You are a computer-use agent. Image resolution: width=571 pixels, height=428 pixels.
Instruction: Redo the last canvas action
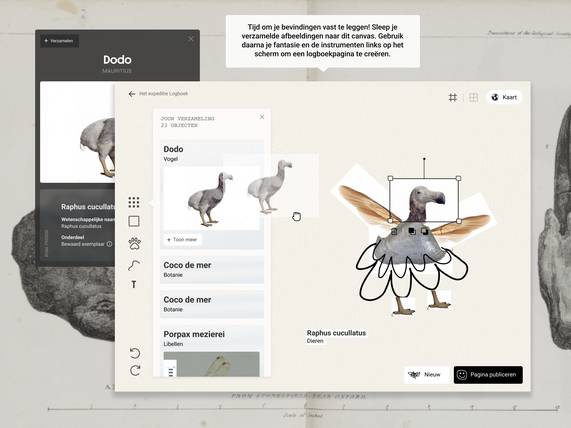tap(135, 370)
